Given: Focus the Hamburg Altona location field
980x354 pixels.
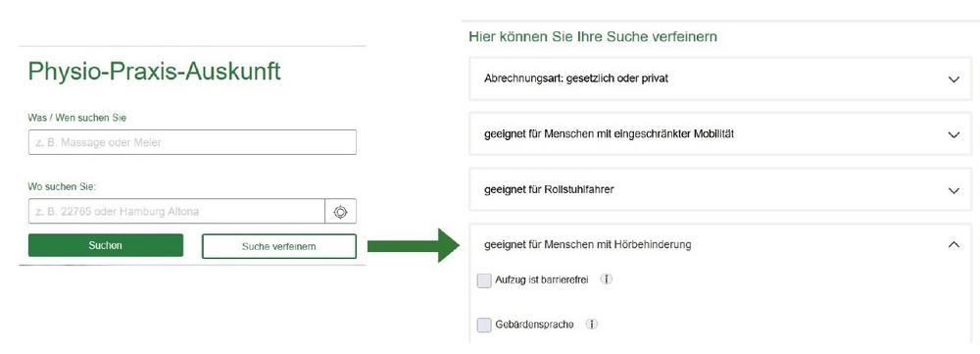Looking at the screenshot, I should 176,212.
